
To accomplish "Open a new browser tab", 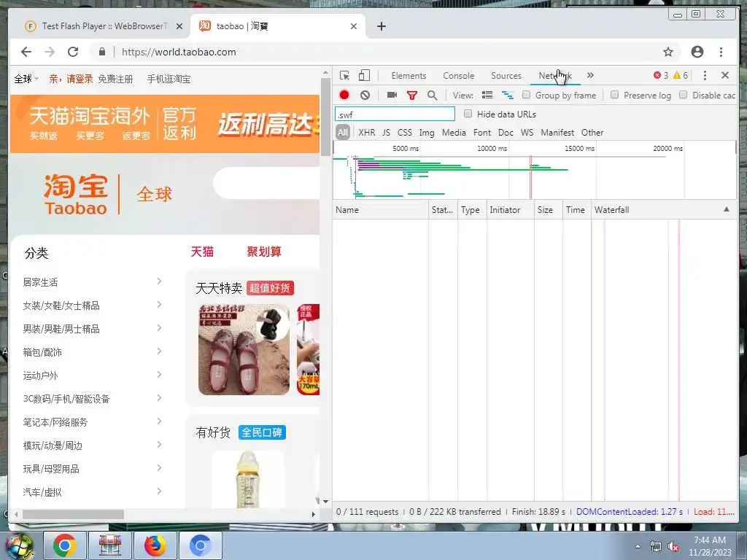I will coord(381,26).
